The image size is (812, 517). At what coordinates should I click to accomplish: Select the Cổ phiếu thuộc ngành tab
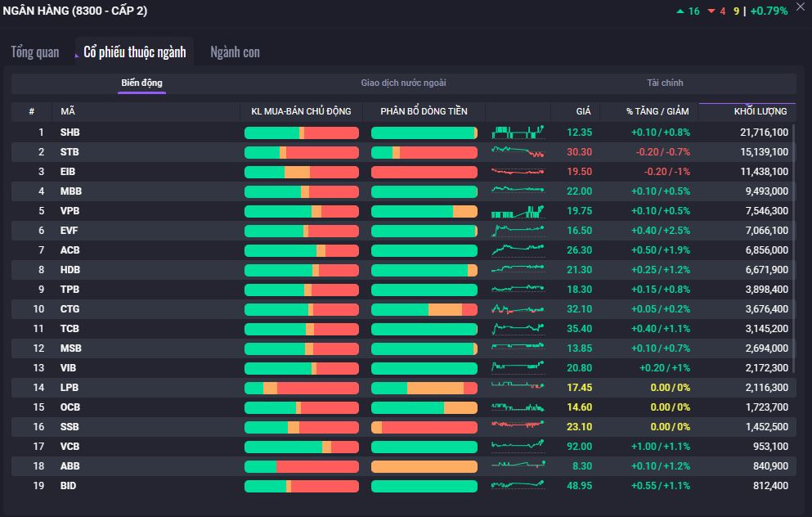135,52
